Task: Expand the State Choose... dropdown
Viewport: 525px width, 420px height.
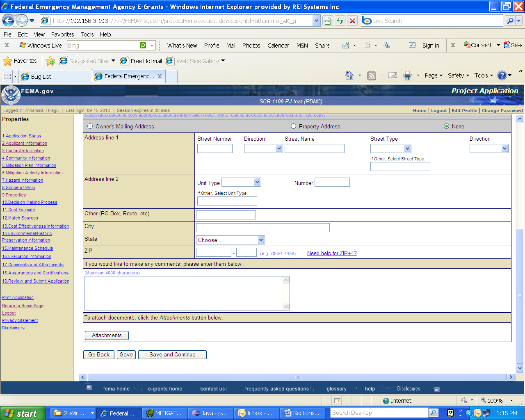Action: 231,240
